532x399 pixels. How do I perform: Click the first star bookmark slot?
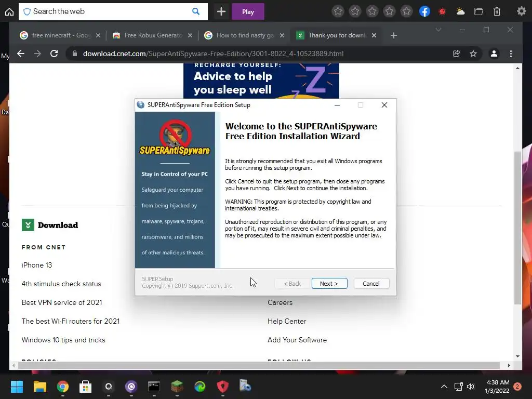point(338,11)
